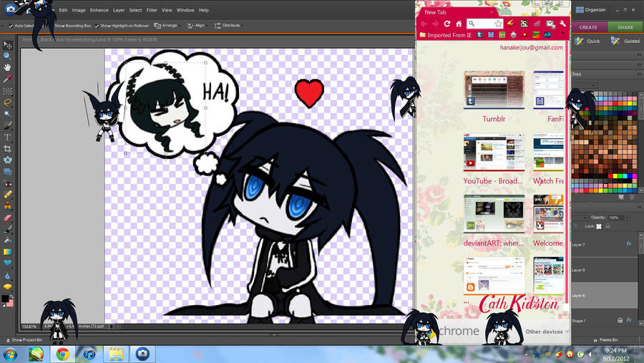Viewport: 644px width, 363px height.
Task: Toggle the lock icon on Shape 1 layer
Action: pyautogui.click(x=620, y=320)
